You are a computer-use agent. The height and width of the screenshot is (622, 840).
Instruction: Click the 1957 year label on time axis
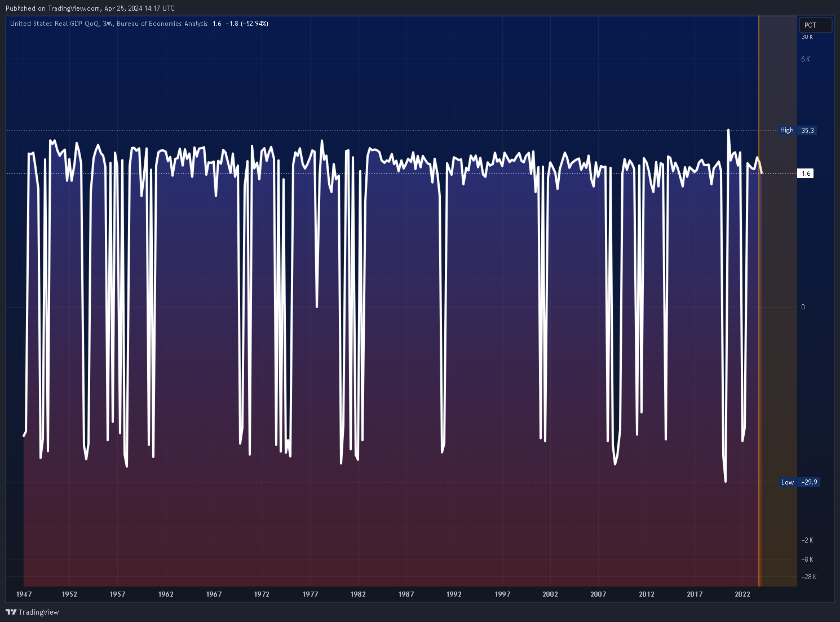[117, 594]
